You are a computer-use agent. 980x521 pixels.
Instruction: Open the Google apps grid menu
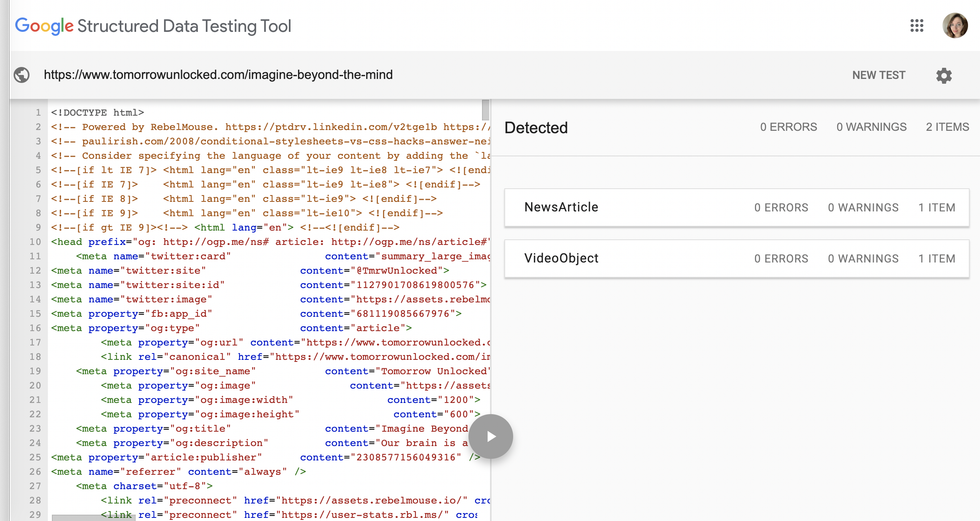(916, 26)
